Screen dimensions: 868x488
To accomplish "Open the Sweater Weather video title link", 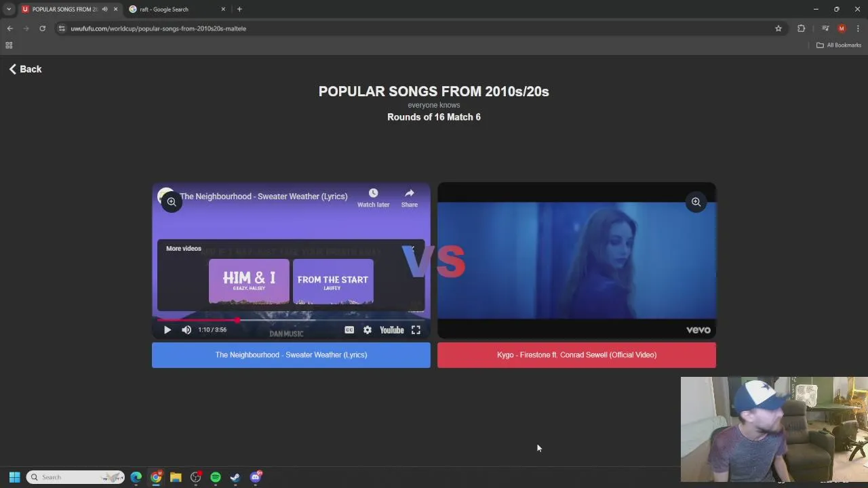I will click(263, 197).
